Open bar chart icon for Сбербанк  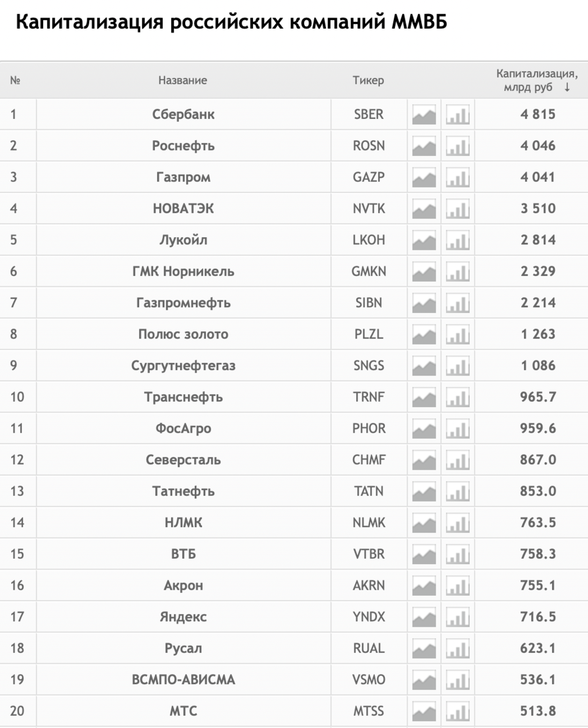coord(458,115)
